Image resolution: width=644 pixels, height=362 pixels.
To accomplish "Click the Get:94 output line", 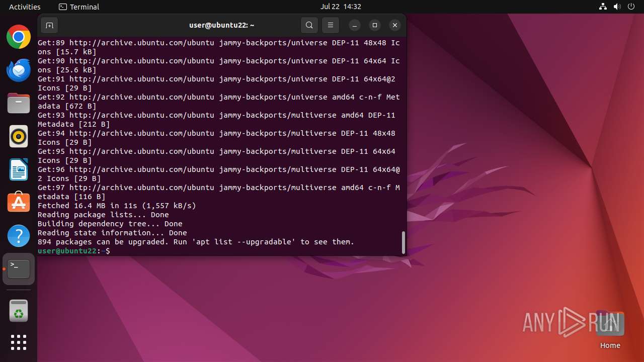I will coord(216,138).
